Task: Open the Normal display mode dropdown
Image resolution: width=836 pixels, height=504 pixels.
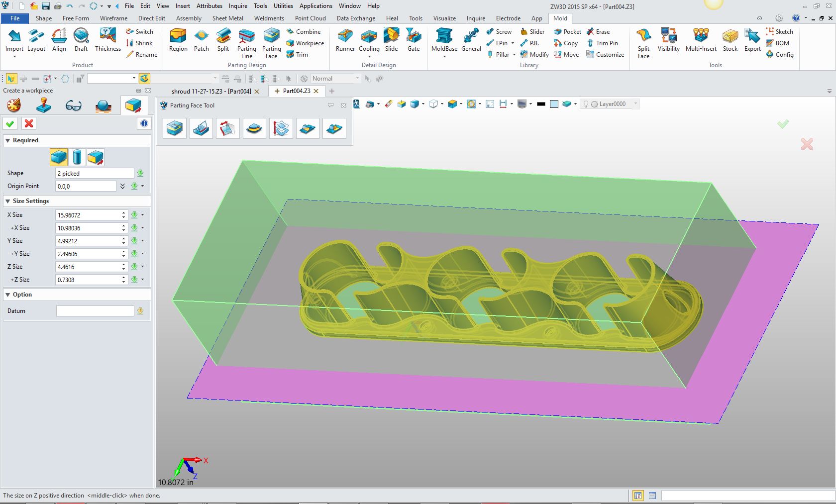Action: coord(357,79)
